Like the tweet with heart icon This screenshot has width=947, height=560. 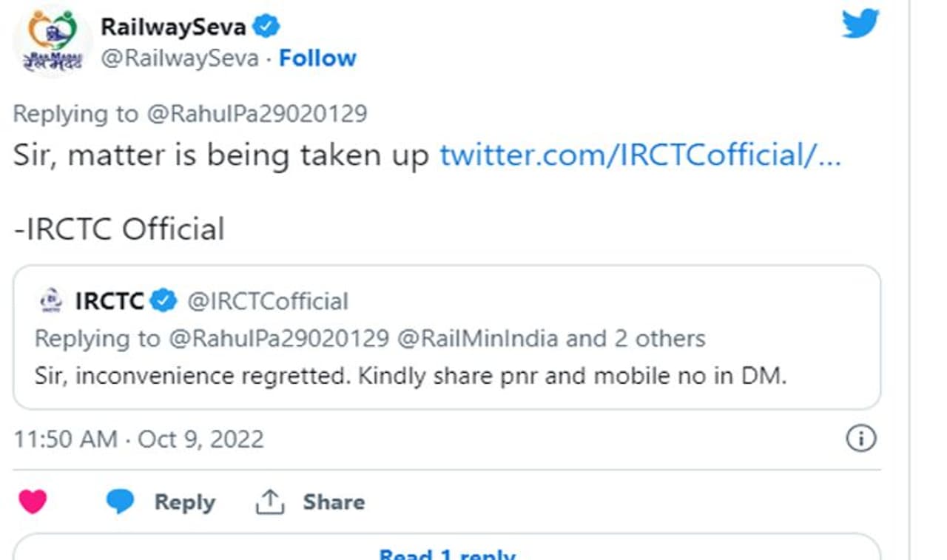click(33, 502)
